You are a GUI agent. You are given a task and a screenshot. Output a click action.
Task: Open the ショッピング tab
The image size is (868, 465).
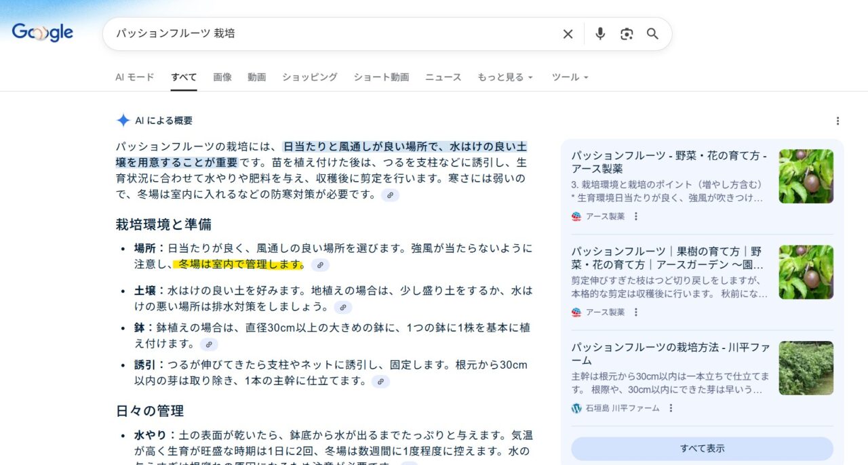(x=310, y=77)
